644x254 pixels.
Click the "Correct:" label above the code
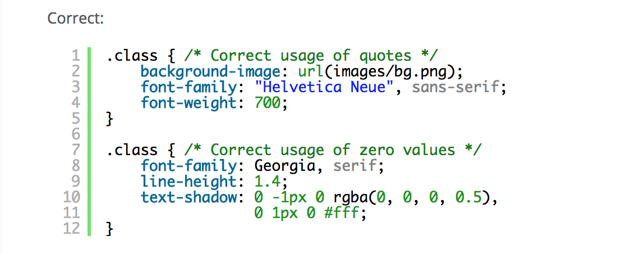point(76,19)
